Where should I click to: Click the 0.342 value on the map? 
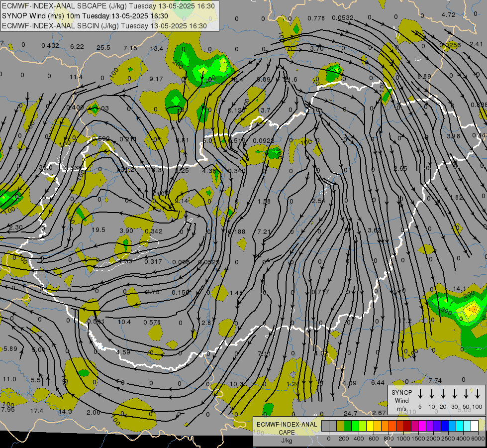[153, 231]
